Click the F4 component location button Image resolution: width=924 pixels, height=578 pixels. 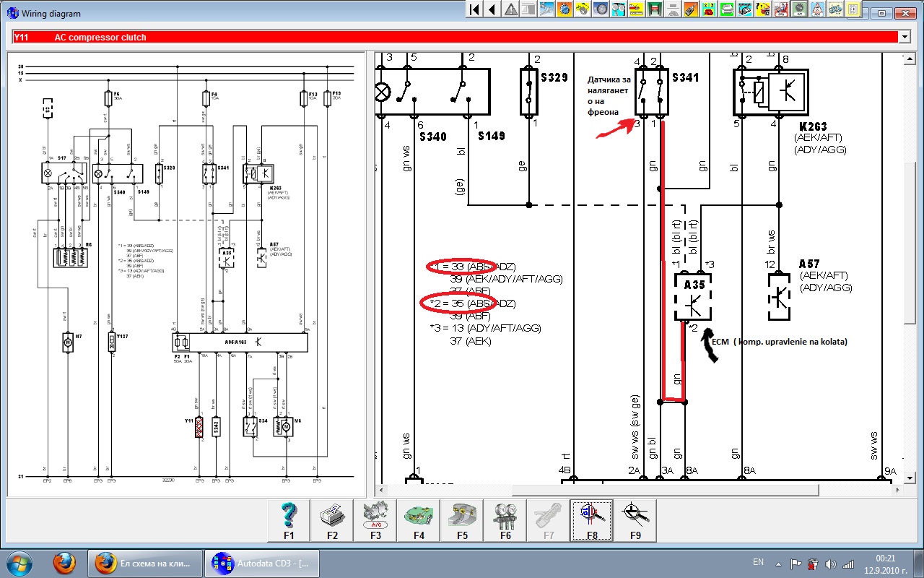point(419,519)
